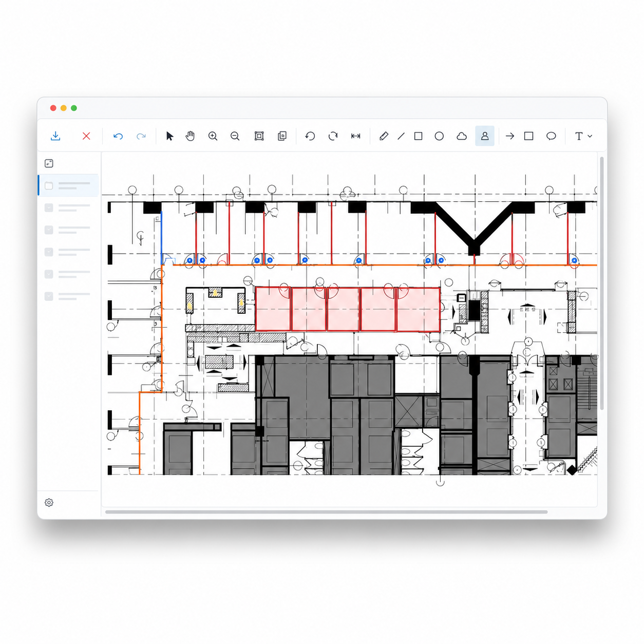Select the rectangle shape next to line tool
Viewport: 644px width, 644px height.
point(419,136)
